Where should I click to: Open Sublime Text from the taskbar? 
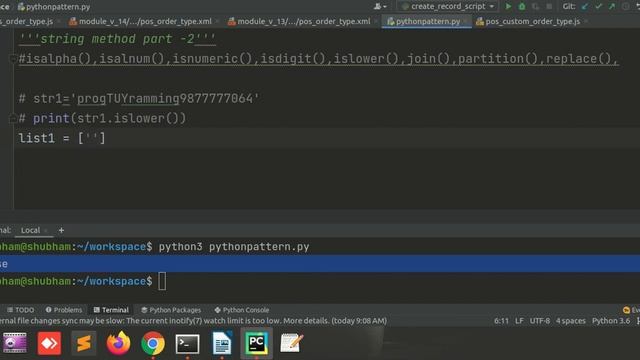[x=84, y=343]
